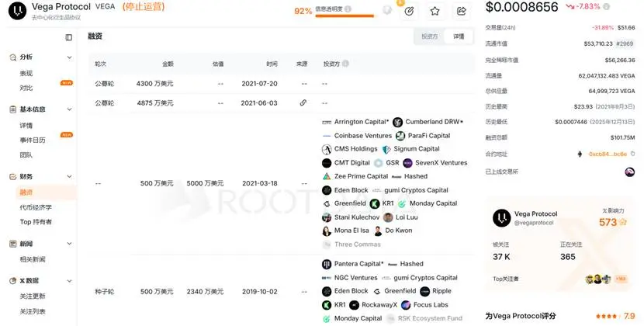Collapse the left sidebar panel icon
The image size is (644, 326).
tap(69, 37)
